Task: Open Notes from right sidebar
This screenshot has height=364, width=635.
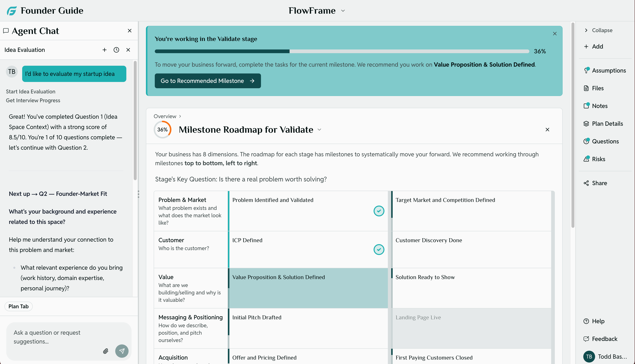Action: 600,106
